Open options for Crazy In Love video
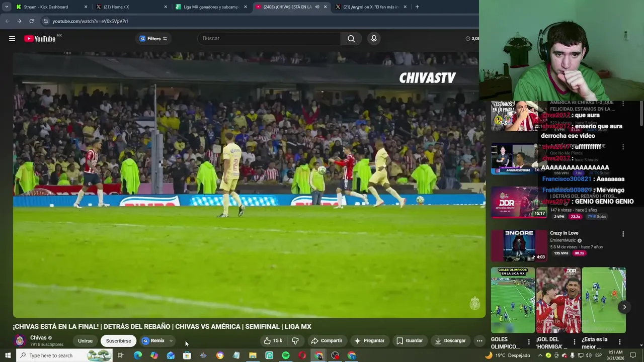This screenshot has width=644, height=362. tap(623, 234)
